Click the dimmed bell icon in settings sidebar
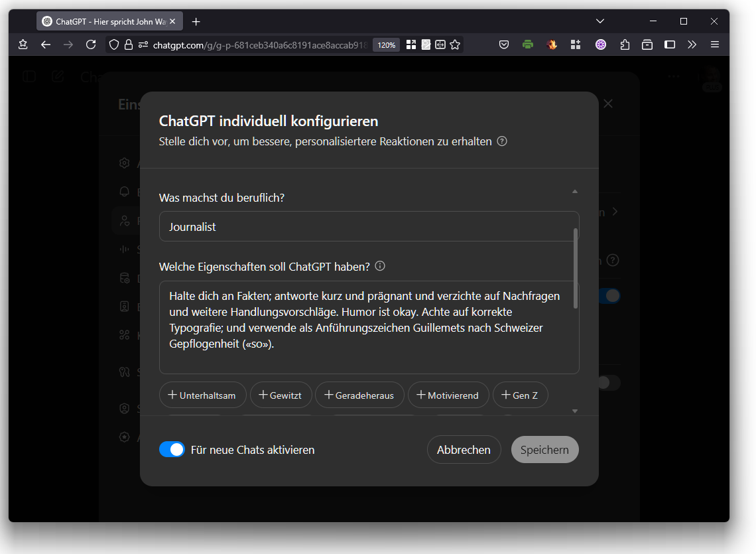Image resolution: width=756 pixels, height=554 pixels. point(125,192)
